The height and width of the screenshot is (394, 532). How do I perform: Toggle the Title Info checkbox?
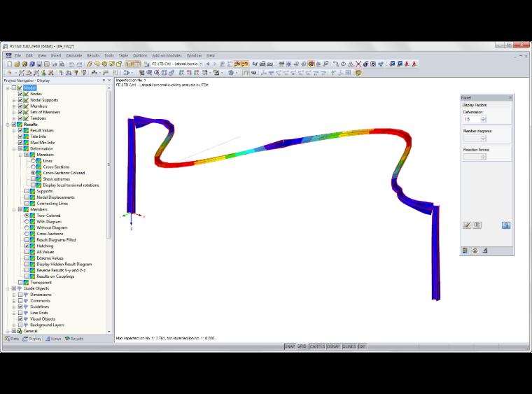click(20, 136)
